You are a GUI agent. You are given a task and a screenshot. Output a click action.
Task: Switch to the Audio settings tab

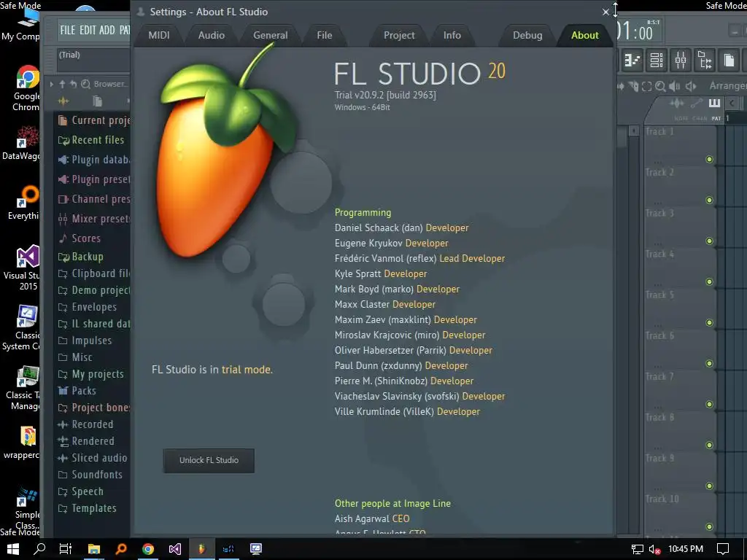coord(212,35)
